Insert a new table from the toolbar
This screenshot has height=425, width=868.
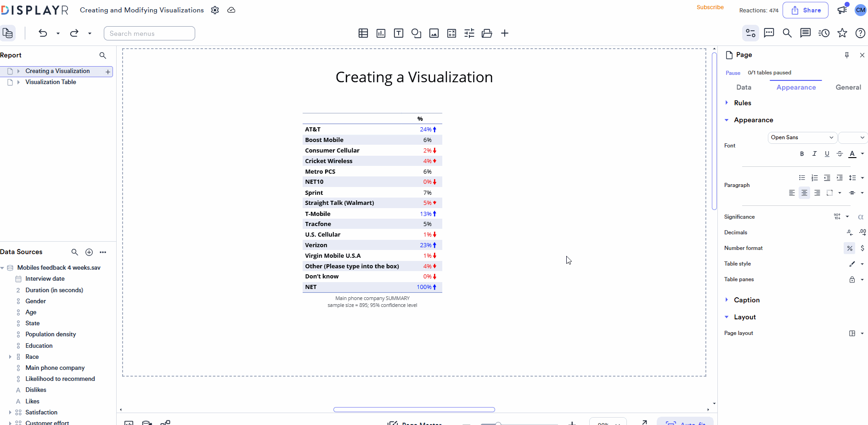pos(363,33)
